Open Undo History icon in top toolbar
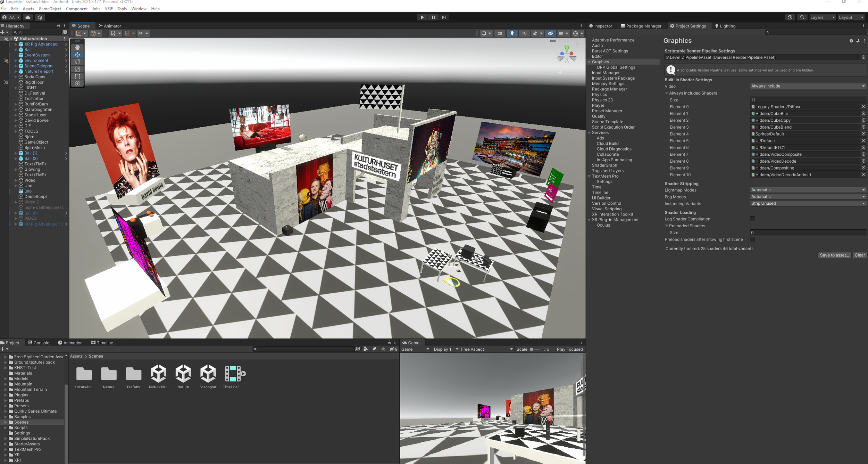Viewport: 868px width, 464px height. 790,17
